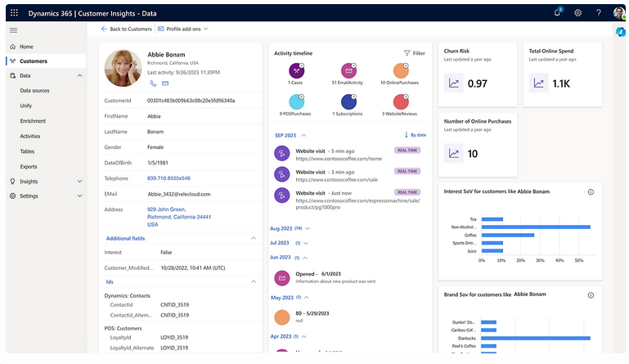629x364 pixels.
Task: Open the notifications bell icon
Action: click(558, 12)
